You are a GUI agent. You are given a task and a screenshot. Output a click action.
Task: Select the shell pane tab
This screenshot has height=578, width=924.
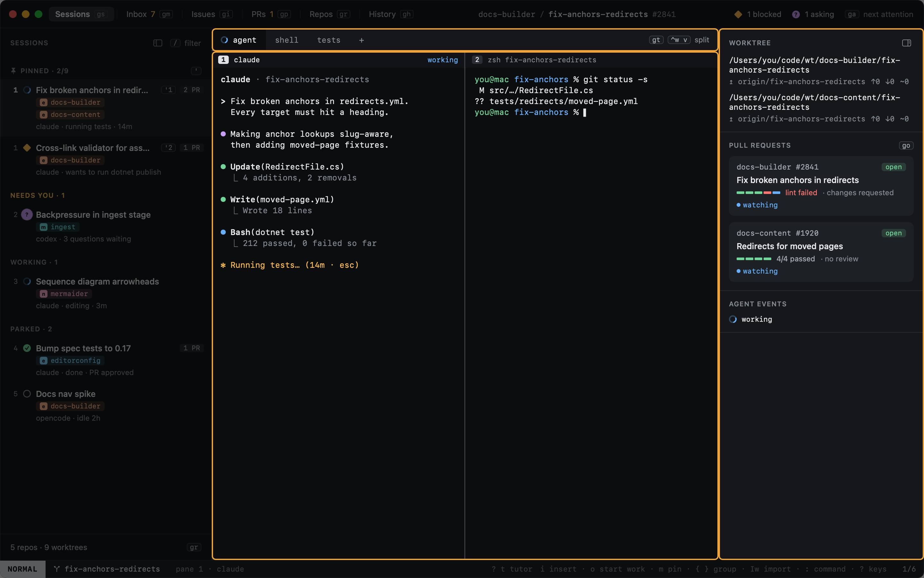(x=287, y=40)
